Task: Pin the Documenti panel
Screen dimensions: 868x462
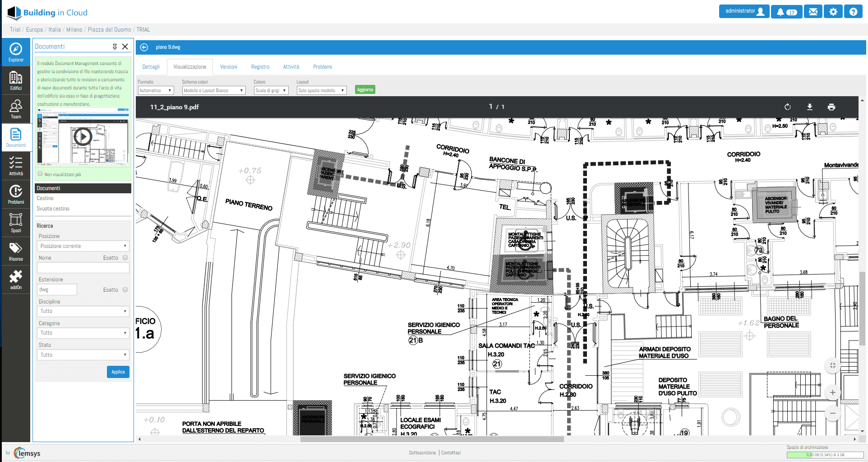Action: click(x=115, y=47)
